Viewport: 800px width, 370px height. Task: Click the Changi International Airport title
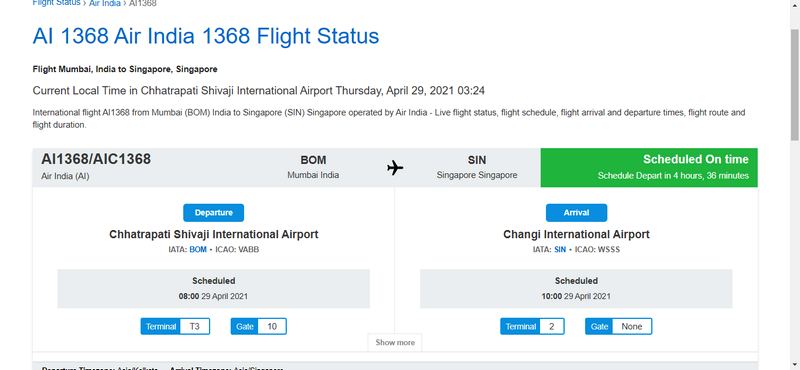(576, 235)
